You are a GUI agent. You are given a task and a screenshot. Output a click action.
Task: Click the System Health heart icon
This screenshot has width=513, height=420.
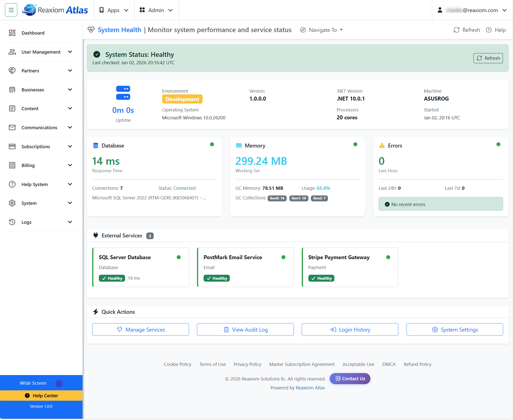tap(91, 29)
